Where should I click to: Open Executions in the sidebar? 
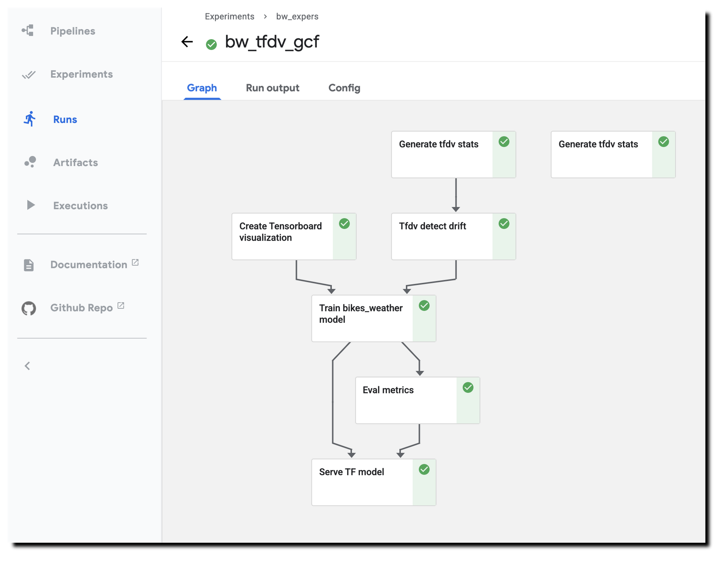click(x=80, y=206)
